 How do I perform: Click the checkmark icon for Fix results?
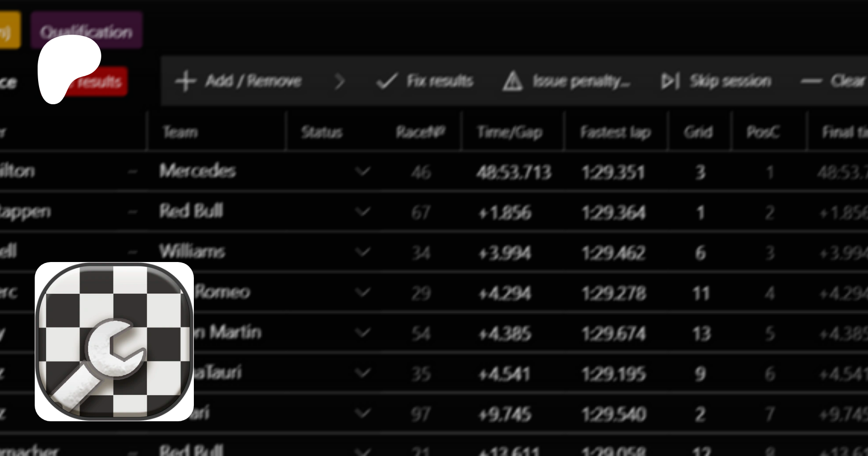pos(387,81)
